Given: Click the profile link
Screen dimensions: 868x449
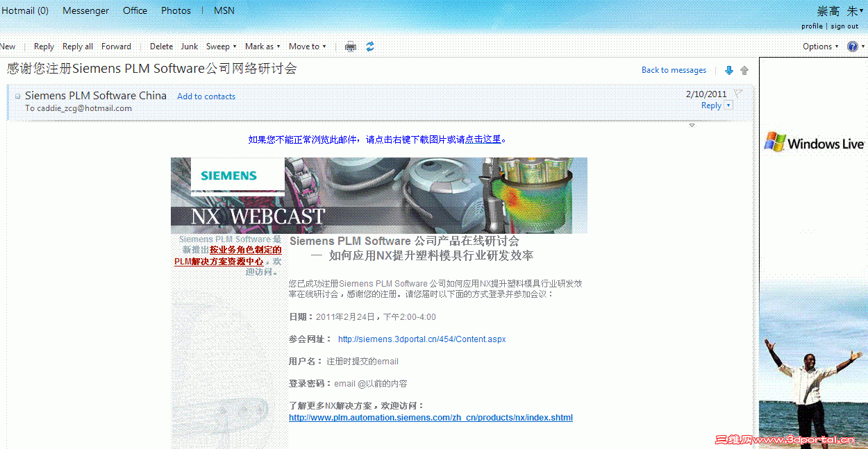Looking at the screenshot, I should (812, 26).
